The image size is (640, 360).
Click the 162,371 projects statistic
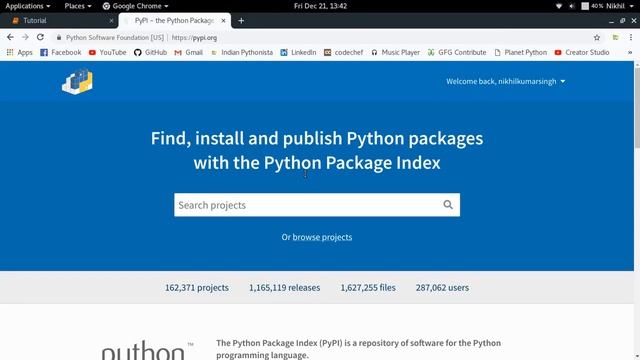197,288
